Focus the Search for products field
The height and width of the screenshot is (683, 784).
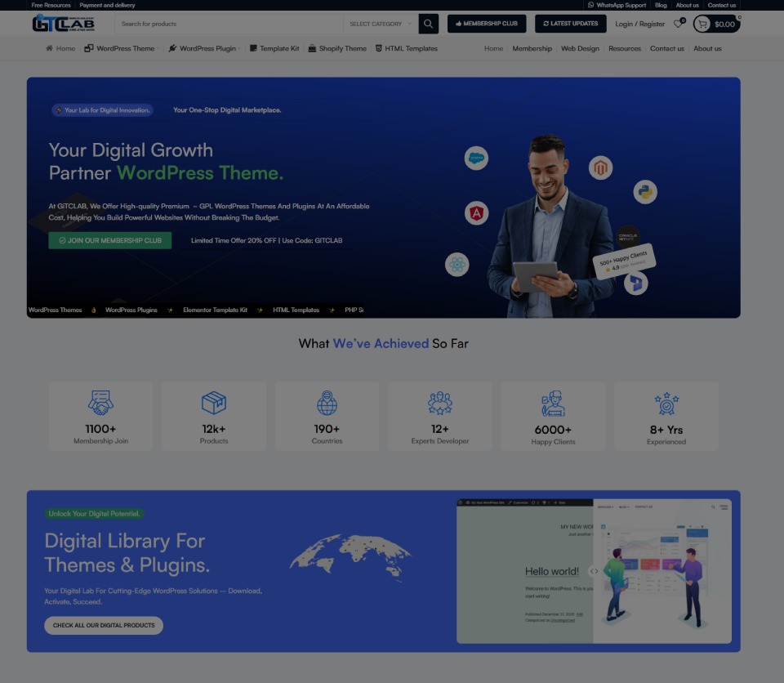pyautogui.click(x=229, y=24)
